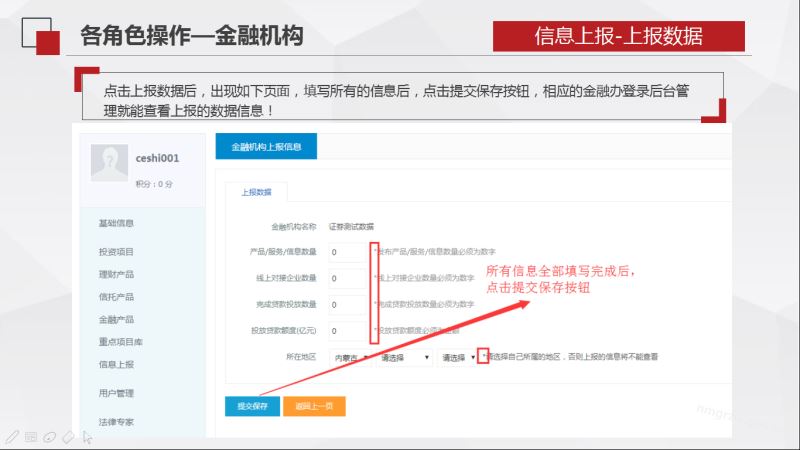Open 信息上报 in the left sidebar
The width and height of the screenshot is (800, 450).
(117, 364)
